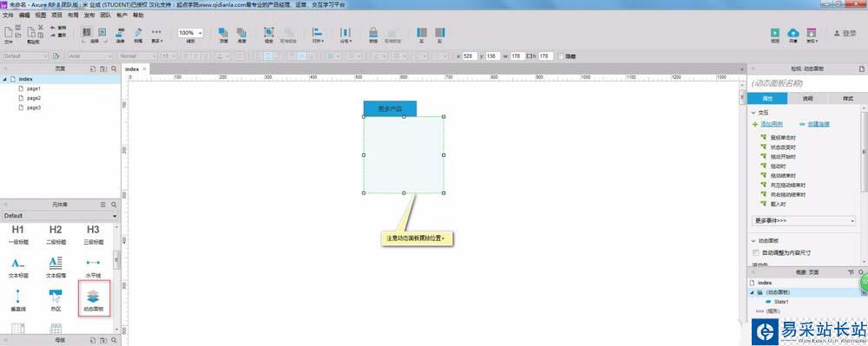Click the blue button shape on canvas
The image size is (868, 346).
coord(390,108)
